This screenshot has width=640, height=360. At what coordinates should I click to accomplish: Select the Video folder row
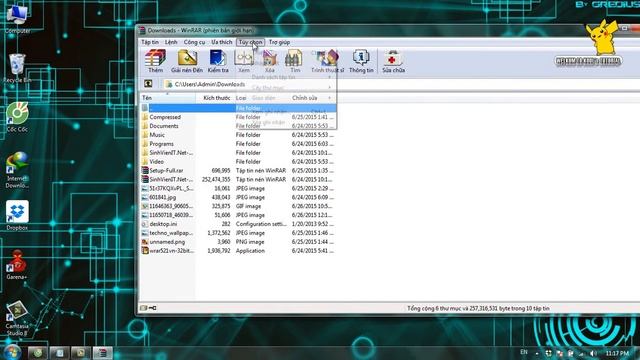238,162
